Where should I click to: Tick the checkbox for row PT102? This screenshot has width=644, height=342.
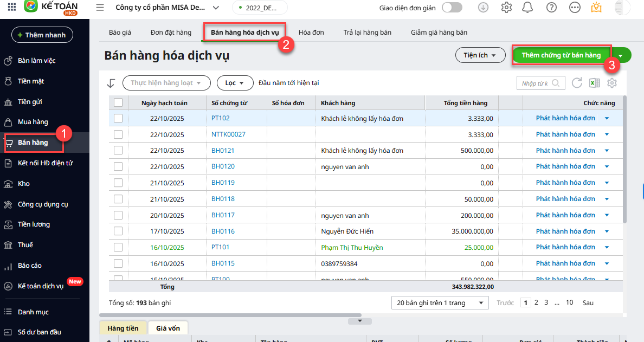118,118
